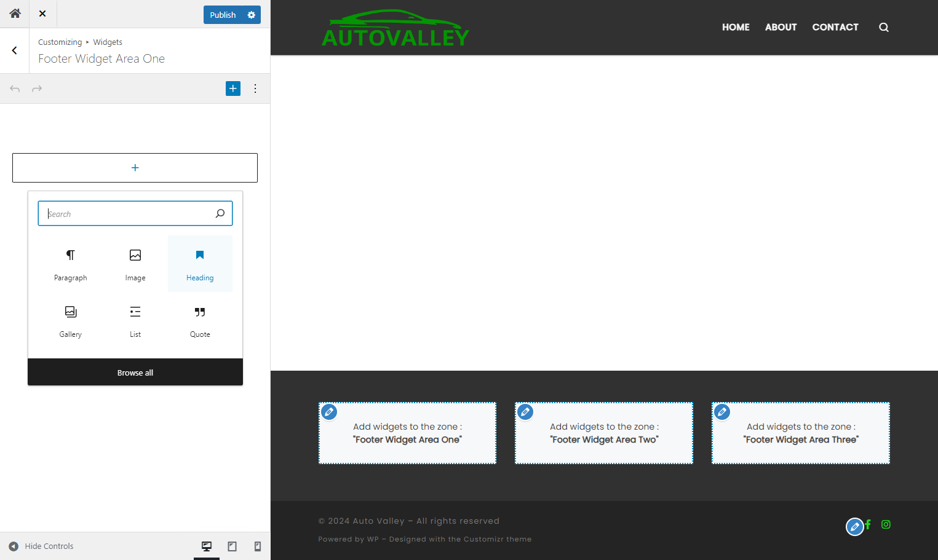Click the Widgets breadcrumb text

click(108, 42)
